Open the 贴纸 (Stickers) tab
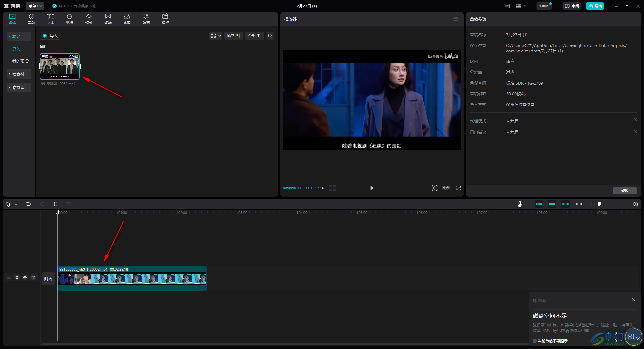The image size is (644, 349). (x=70, y=19)
